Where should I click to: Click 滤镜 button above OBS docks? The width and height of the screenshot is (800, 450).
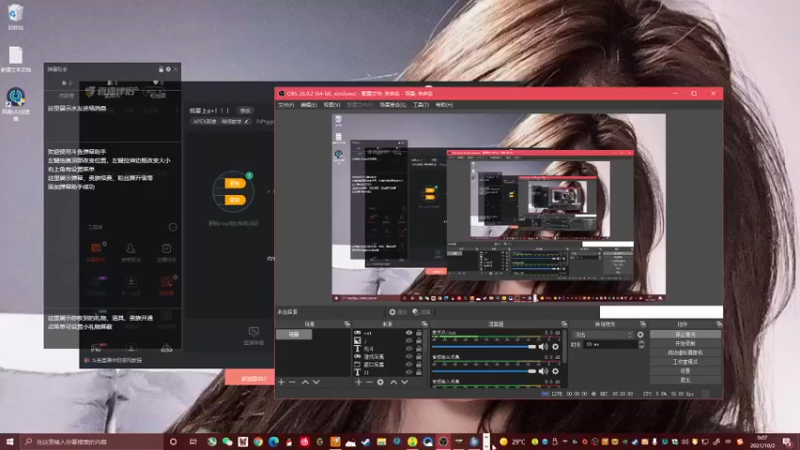tap(422, 312)
